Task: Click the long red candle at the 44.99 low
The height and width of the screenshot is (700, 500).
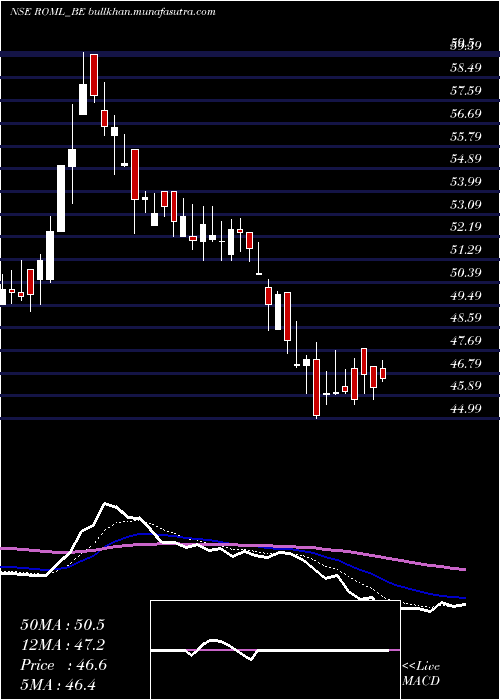Action: click(317, 387)
